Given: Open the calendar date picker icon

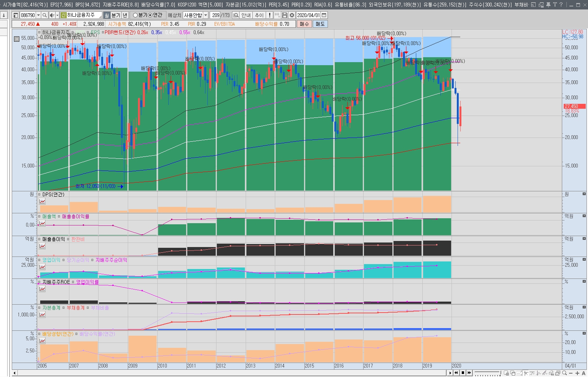Looking at the screenshot, I should [324, 15].
